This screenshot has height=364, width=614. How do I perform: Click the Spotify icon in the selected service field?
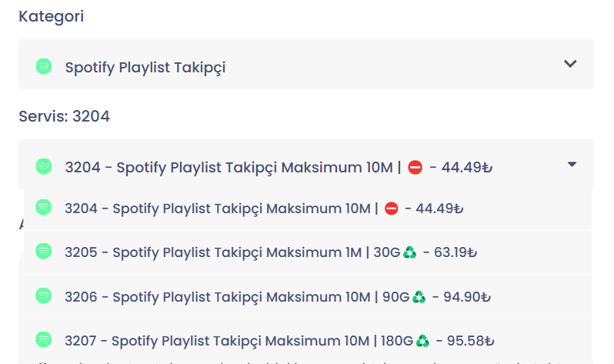pyautogui.click(x=44, y=166)
